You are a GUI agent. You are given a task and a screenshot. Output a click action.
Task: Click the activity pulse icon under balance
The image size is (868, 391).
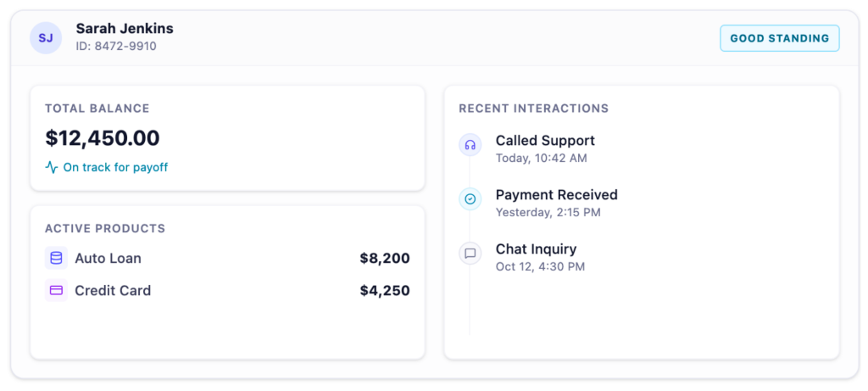[52, 167]
